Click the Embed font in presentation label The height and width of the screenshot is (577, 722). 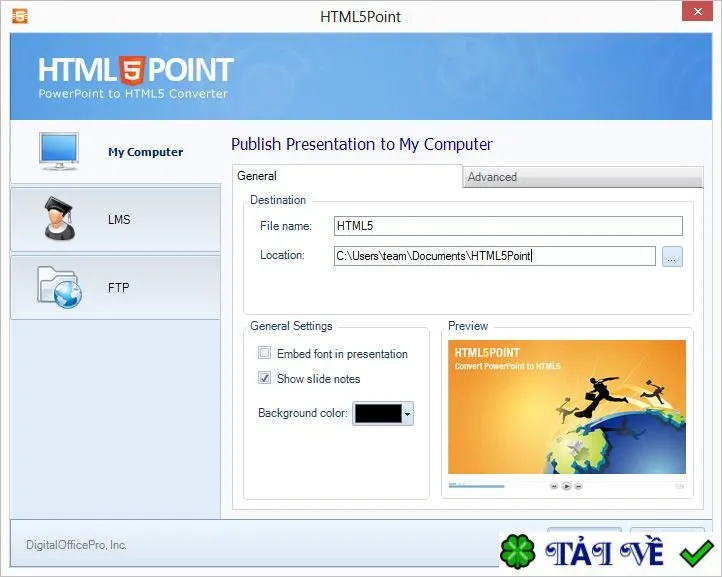coord(342,354)
